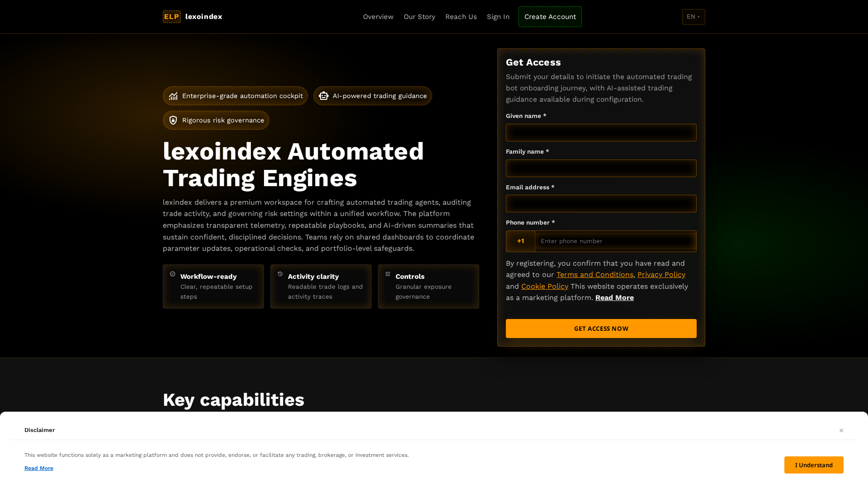Open the EN language dropdown
This screenshot has width=868, height=488.
pos(693,17)
